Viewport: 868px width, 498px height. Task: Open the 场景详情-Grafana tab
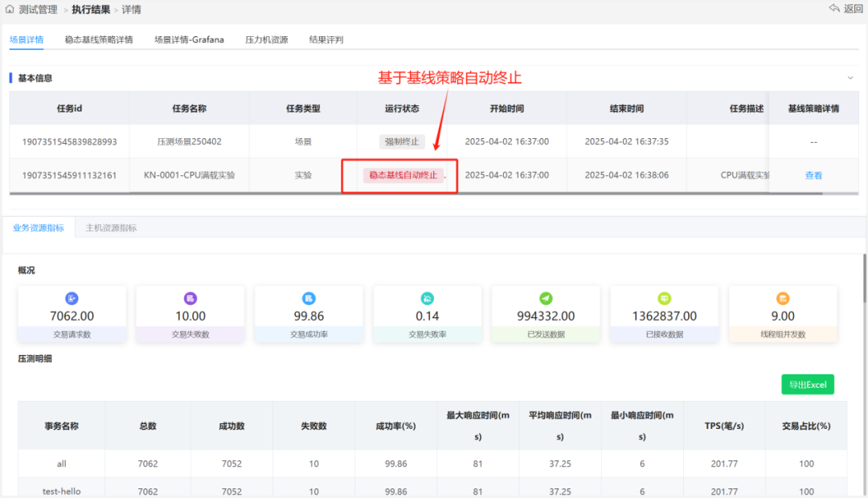pos(190,40)
